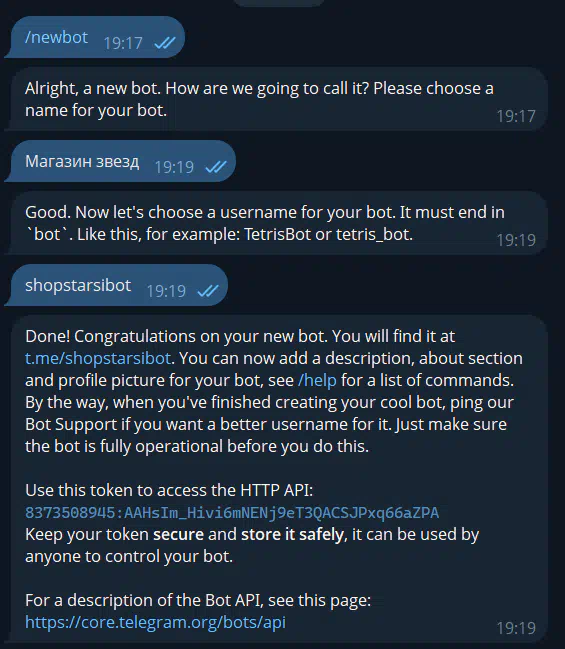
Task: Click the /newbot command text
Action: click(x=56, y=38)
